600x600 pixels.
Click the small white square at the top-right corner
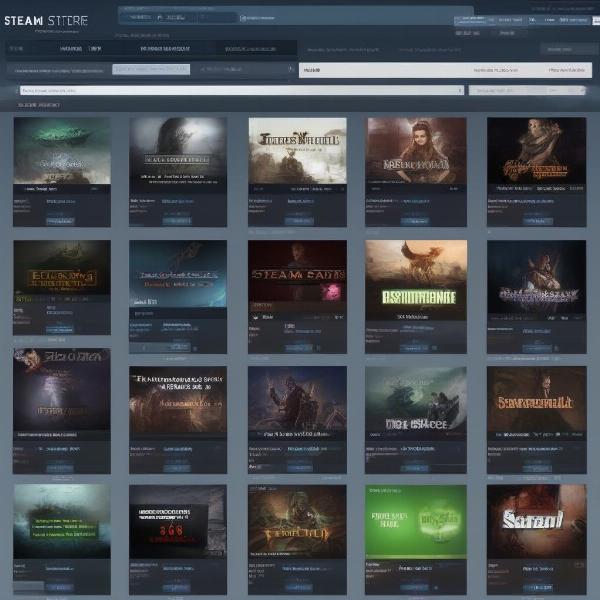point(596,20)
